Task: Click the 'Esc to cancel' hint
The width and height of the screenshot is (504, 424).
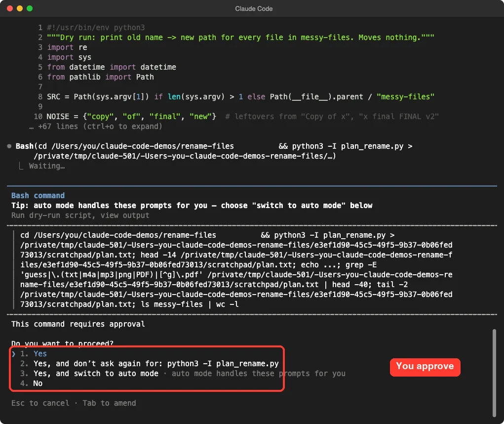Action: click(x=40, y=403)
